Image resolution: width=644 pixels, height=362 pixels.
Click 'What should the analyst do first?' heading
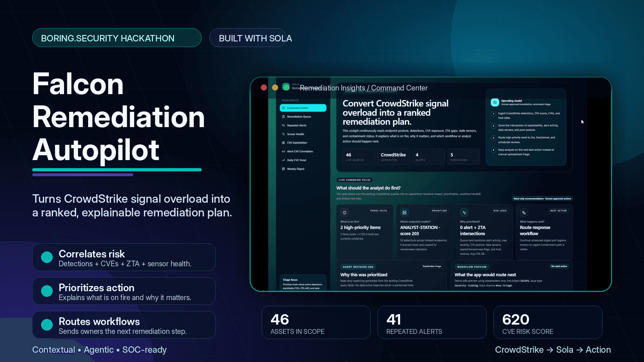click(368, 188)
